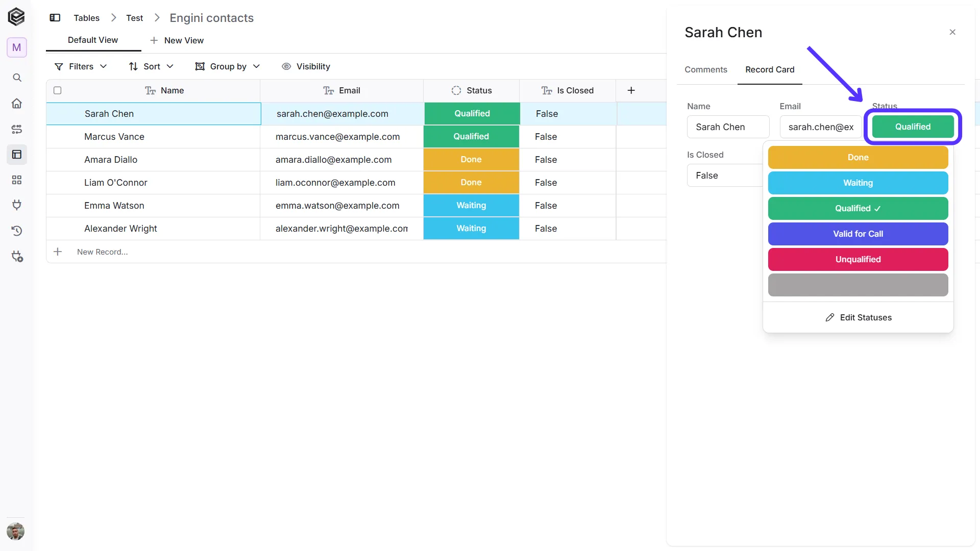Click Amara Diallo name cell

coord(153,160)
